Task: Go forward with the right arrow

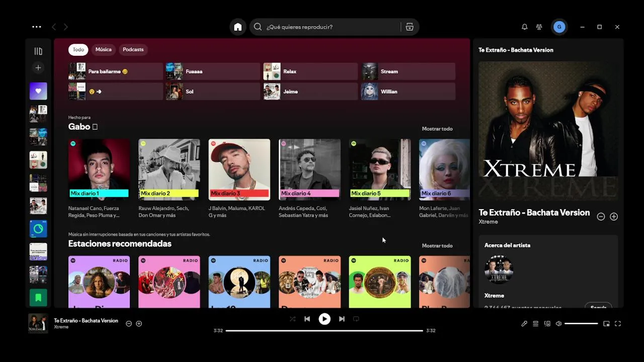Action: [66, 27]
